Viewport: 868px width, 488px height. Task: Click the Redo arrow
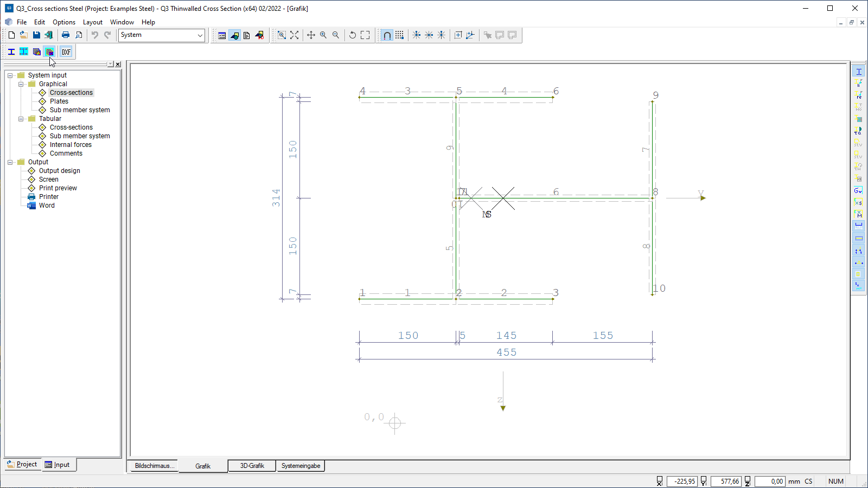107,35
